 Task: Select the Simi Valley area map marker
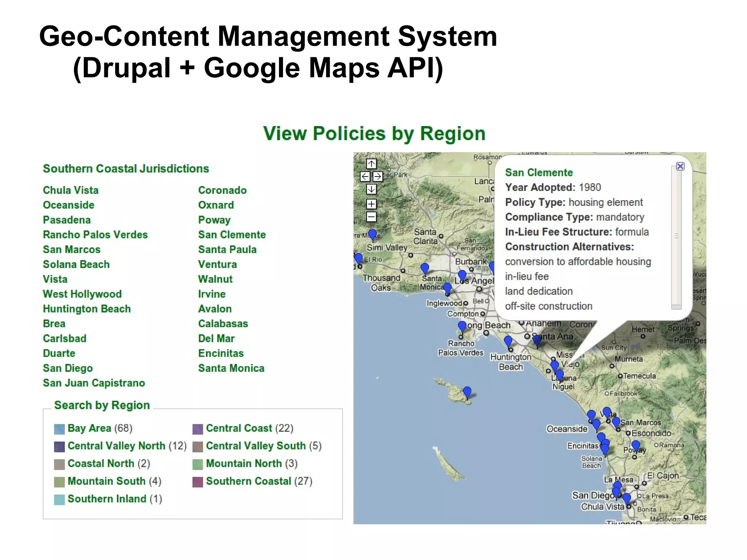(x=372, y=235)
